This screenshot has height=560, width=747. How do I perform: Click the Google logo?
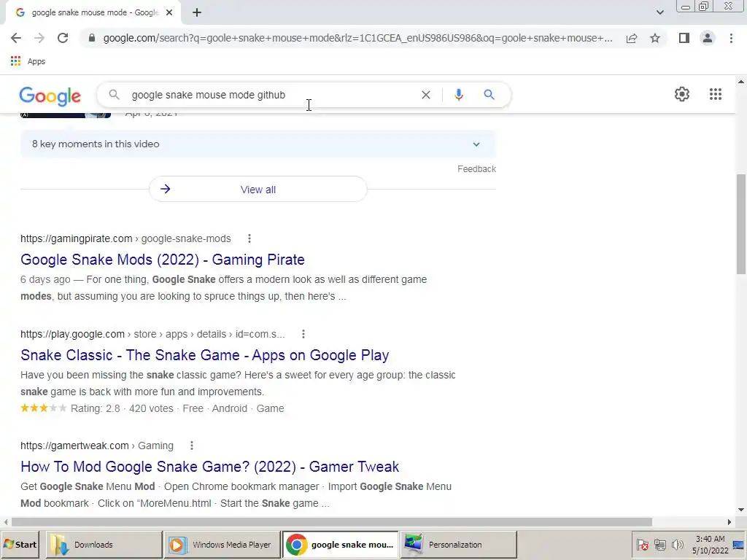click(x=50, y=96)
